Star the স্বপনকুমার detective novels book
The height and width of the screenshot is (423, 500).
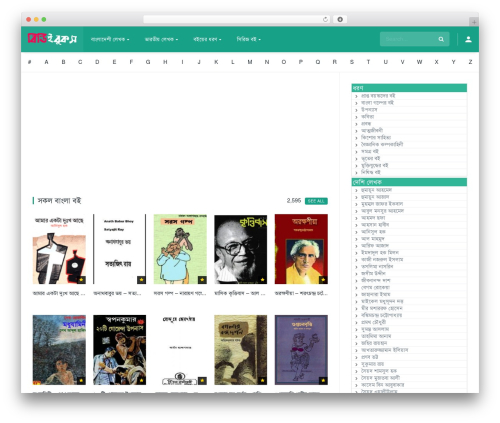[x=142, y=381]
